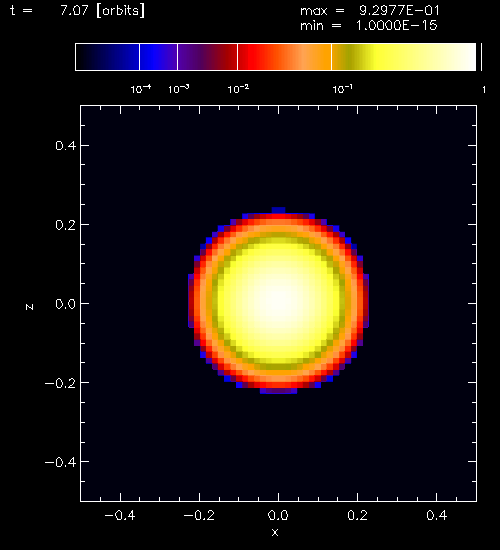
Task: Click the blue pixel at top of sphere
Action: click(279, 210)
